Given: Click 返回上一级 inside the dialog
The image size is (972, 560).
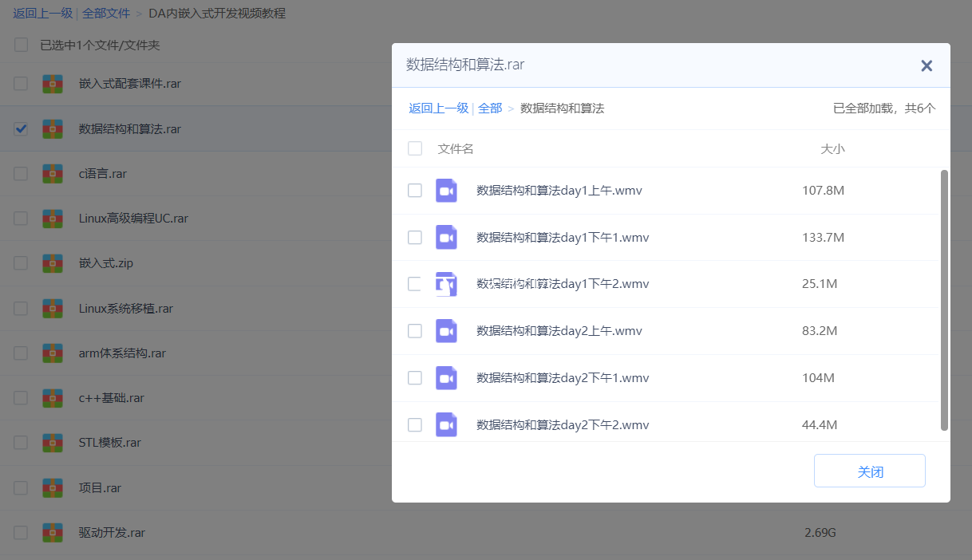Looking at the screenshot, I should point(438,108).
